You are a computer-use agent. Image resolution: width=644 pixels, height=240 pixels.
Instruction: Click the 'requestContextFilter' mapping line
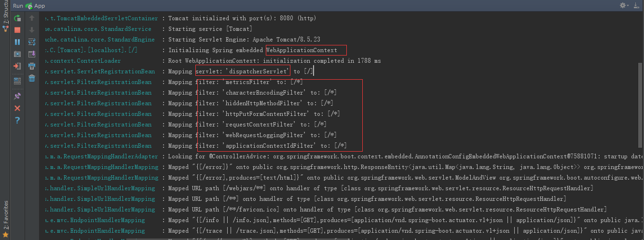(247, 125)
